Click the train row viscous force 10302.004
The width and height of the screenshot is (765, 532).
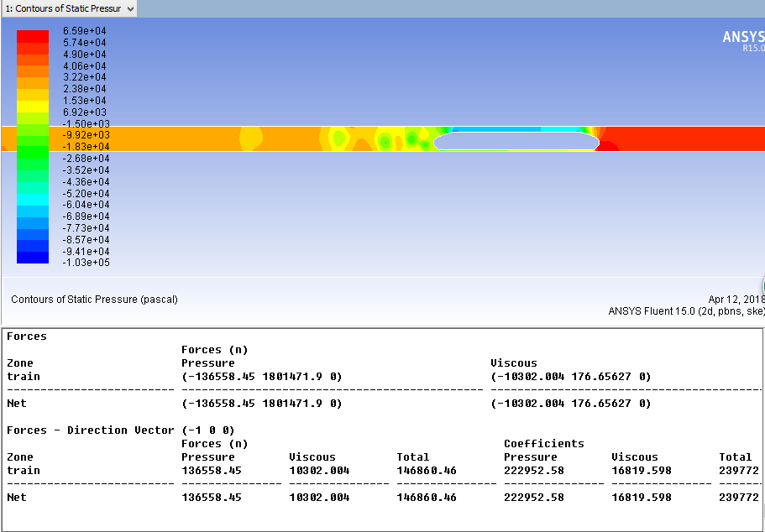(319, 471)
